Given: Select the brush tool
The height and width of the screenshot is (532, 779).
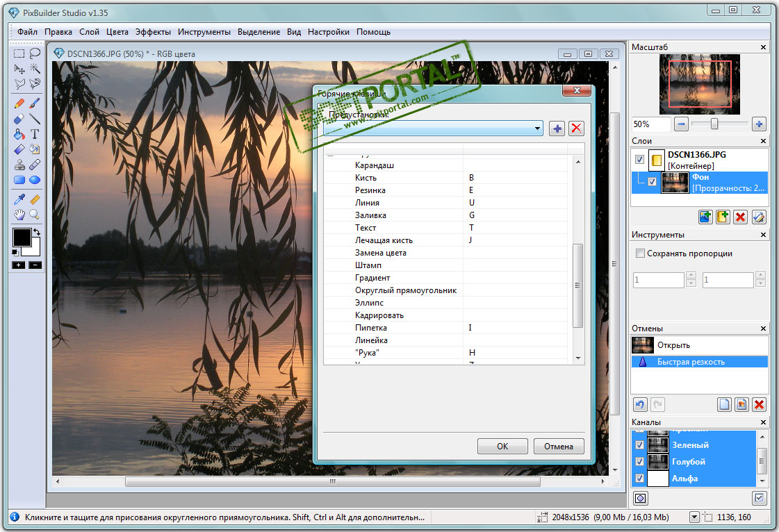Looking at the screenshot, I should [x=35, y=103].
